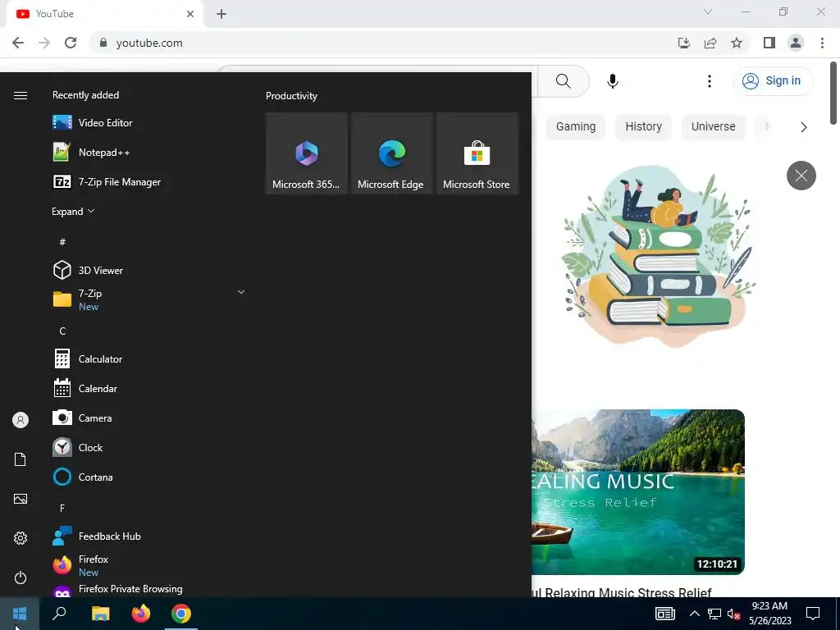Open 7-Zip File Manager
This screenshot has height=630, width=840.
(x=148, y=181)
